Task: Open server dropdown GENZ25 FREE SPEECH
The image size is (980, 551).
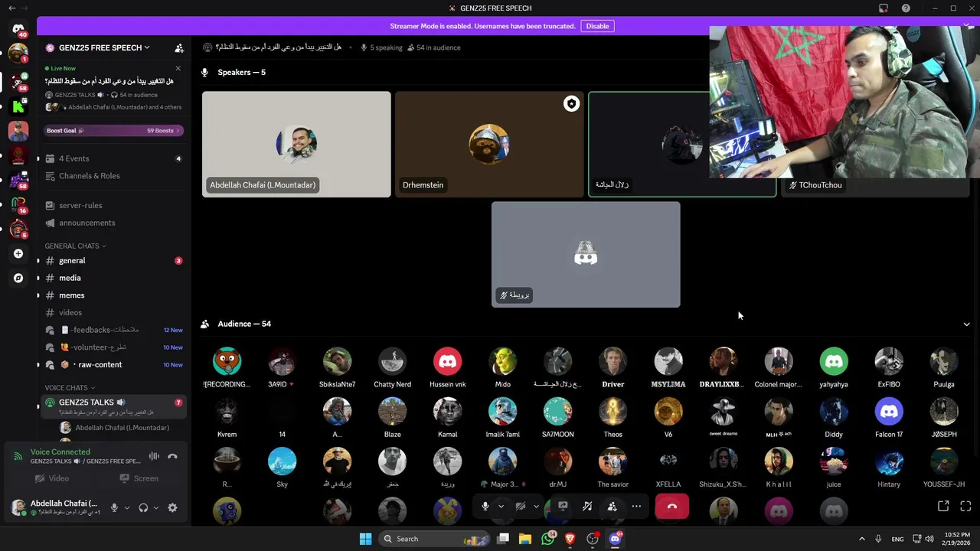Action: coord(106,47)
